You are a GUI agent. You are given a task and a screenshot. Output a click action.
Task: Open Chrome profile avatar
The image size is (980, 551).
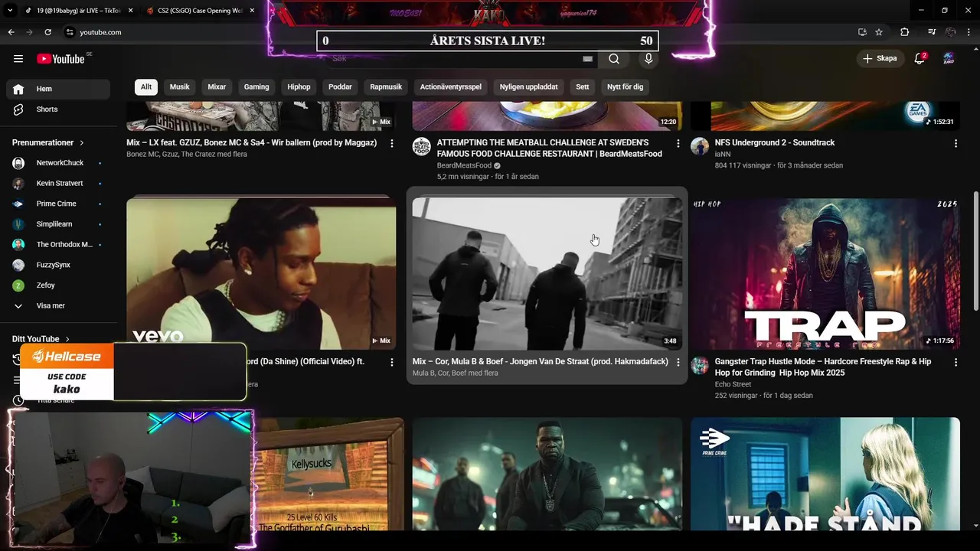point(951,32)
